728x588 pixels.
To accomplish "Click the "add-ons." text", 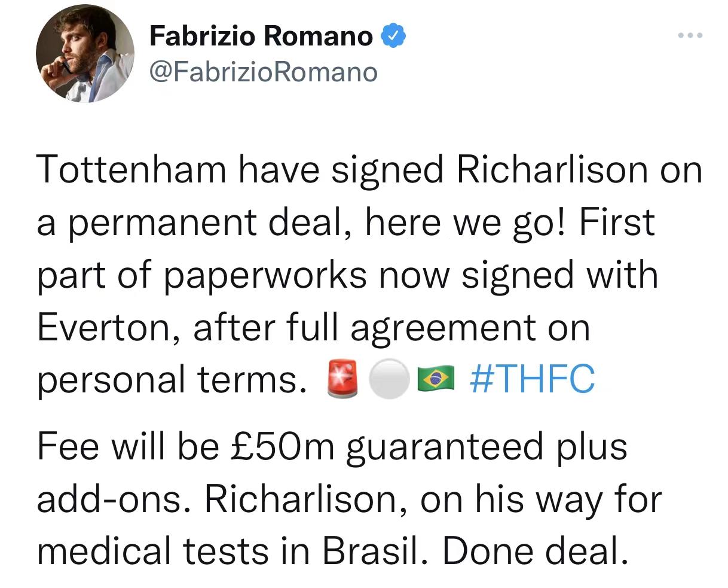I will coord(115,498).
